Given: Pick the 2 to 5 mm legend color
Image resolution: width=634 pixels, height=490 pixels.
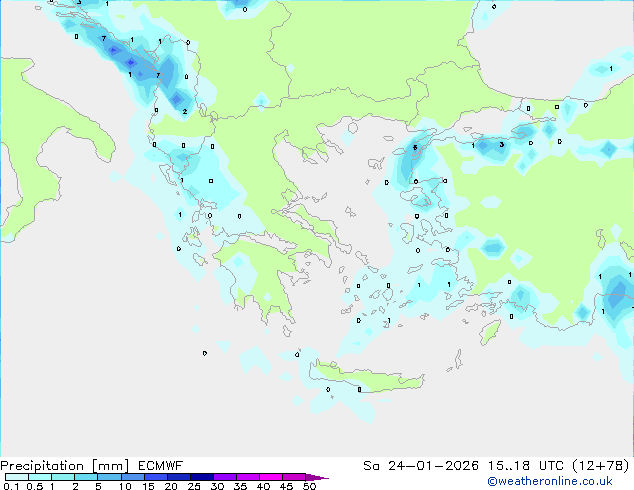Looking at the screenshot, I should pos(86,477).
